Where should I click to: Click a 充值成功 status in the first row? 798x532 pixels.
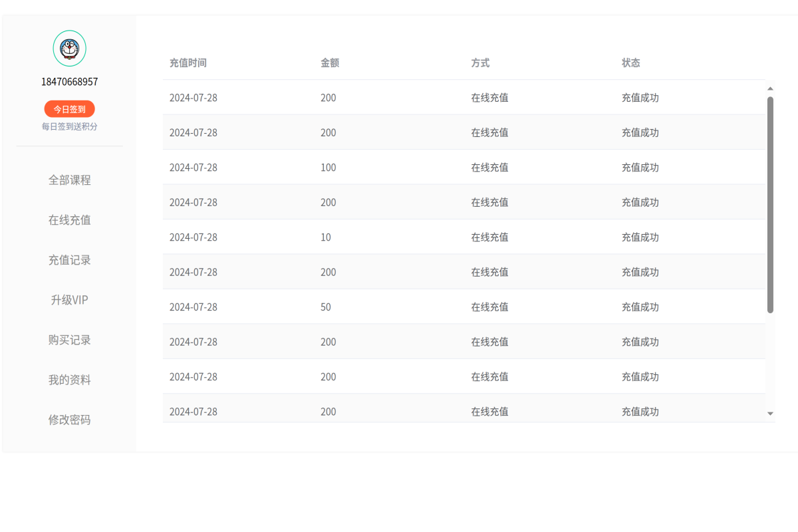tap(640, 97)
